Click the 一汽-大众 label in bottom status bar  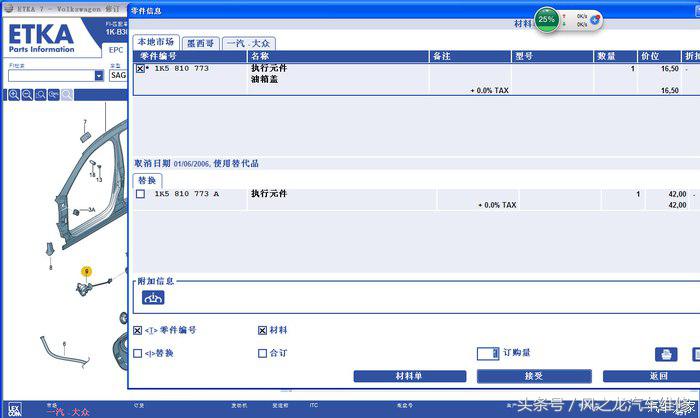(68, 412)
